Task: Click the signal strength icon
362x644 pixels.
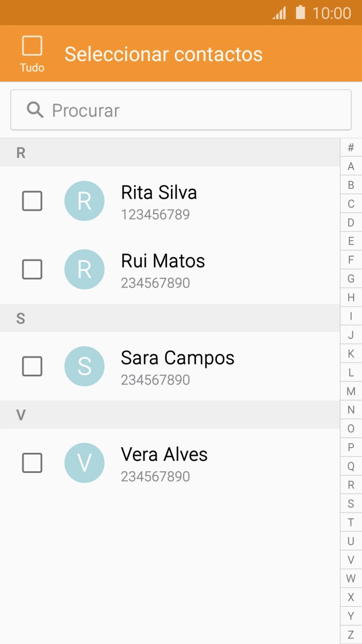Action: click(279, 14)
